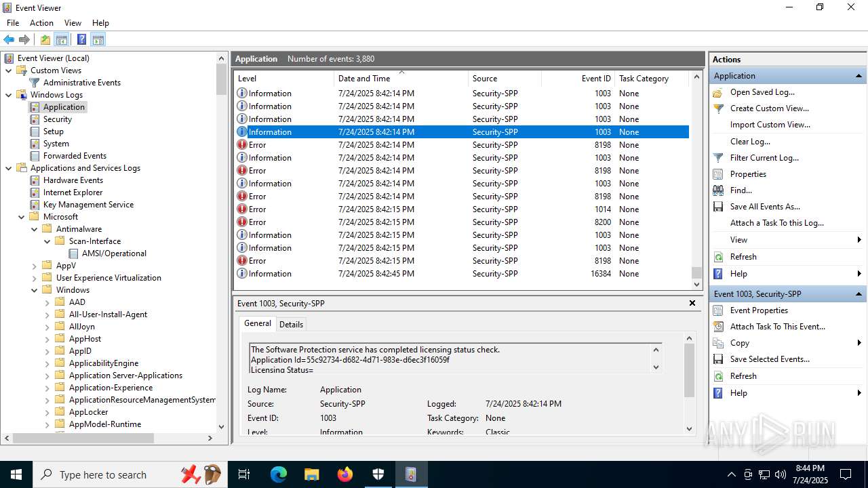Collapse the Application actions section
868x488 pixels.
[859, 76]
